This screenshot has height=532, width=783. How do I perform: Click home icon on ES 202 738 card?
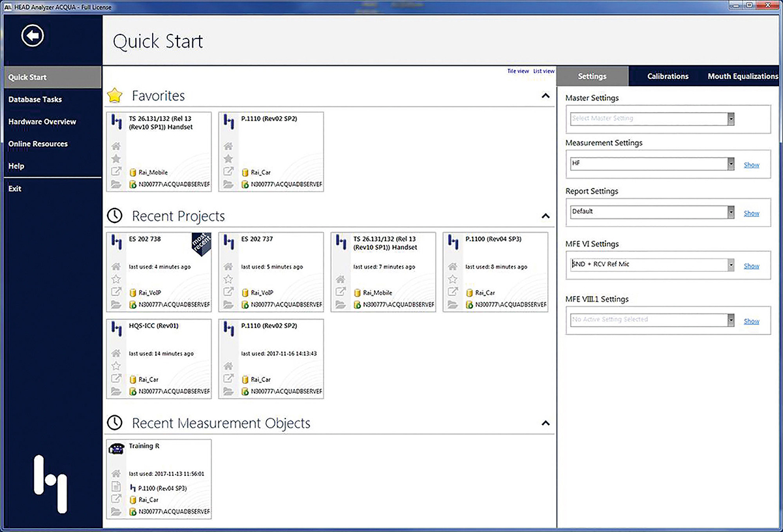coord(116,267)
